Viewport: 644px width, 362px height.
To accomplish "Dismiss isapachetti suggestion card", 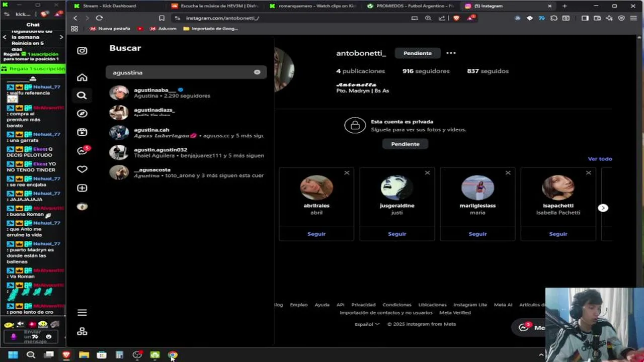I will 588,173.
